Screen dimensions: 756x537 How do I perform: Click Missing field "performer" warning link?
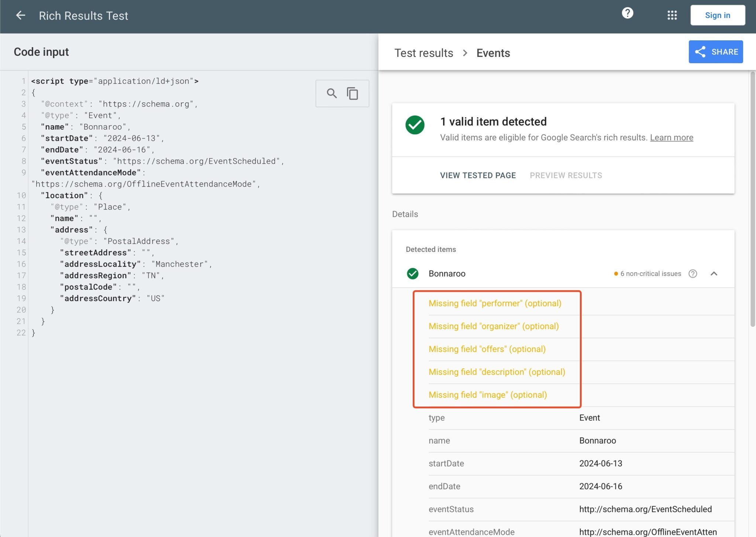point(495,303)
